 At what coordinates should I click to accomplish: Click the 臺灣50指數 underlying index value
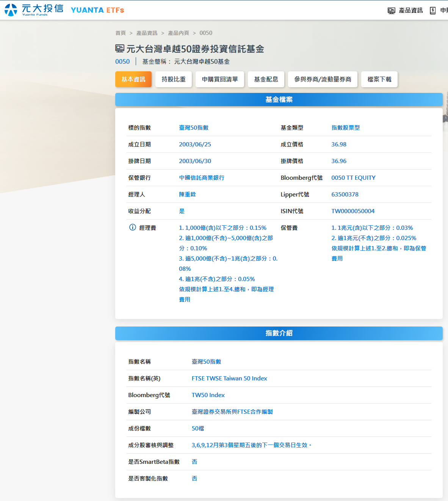click(x=194, y=128)
